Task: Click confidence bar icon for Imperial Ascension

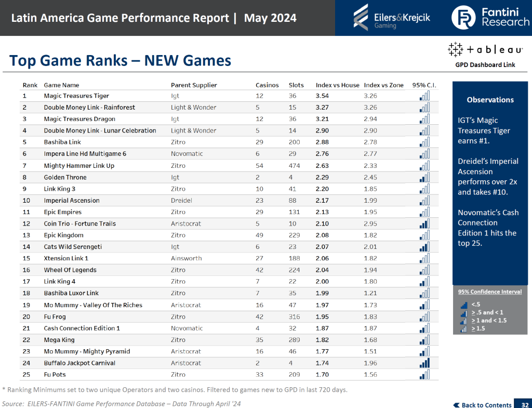Action: click(424, 201)
